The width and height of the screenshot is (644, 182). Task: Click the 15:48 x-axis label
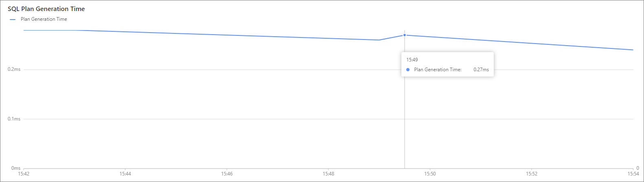tap(329, 174)
